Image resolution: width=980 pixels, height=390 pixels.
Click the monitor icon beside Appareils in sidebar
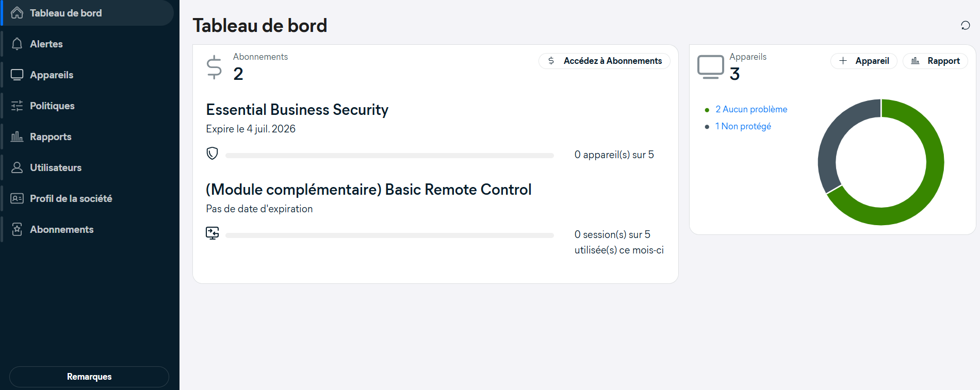point(17,75)
